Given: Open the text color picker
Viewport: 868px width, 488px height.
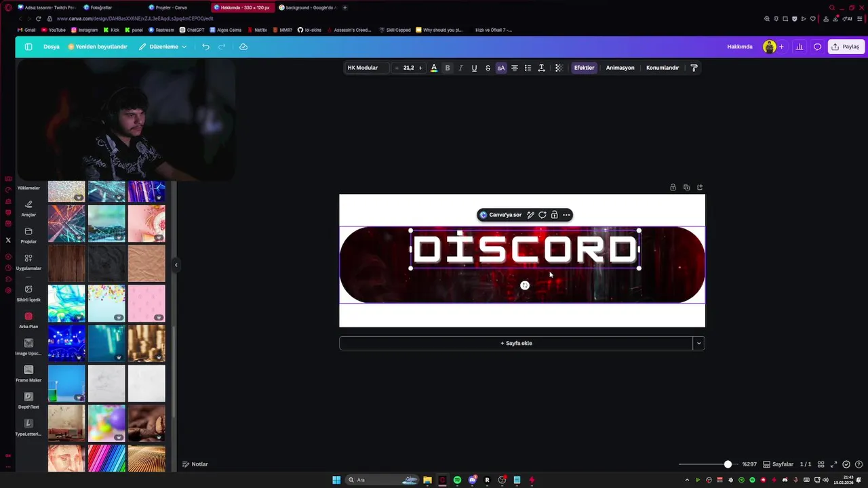Looking at the screenshot, I should tap(434, 68).
